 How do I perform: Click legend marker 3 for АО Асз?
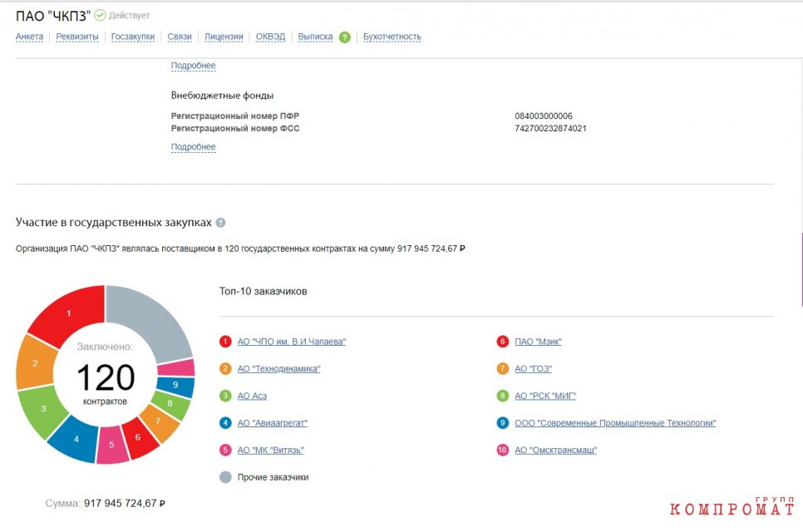point(225,396)
